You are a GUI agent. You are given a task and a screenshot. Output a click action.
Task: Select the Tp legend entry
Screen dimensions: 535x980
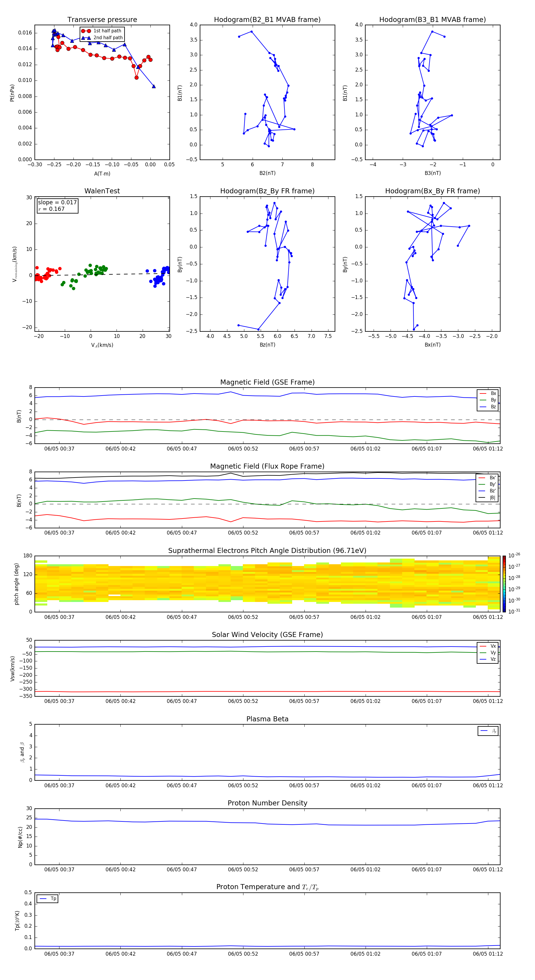click(48, 899)
